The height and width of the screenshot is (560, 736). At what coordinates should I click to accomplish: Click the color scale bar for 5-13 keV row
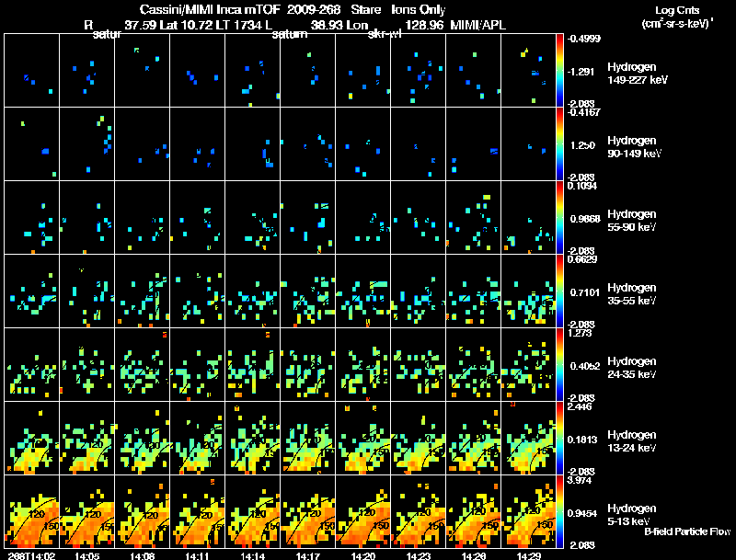tap(559, 511)
